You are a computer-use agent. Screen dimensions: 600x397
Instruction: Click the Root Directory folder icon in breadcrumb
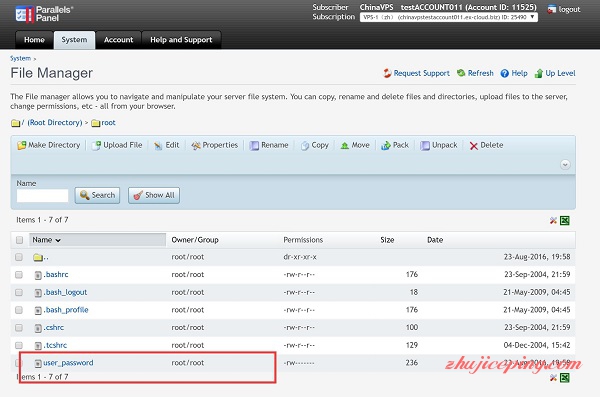[15, 123]
